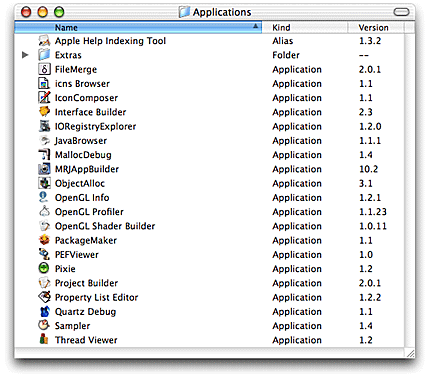Click the MRJAppBuilder icon

pyautogui.click(x=44, y=169)
